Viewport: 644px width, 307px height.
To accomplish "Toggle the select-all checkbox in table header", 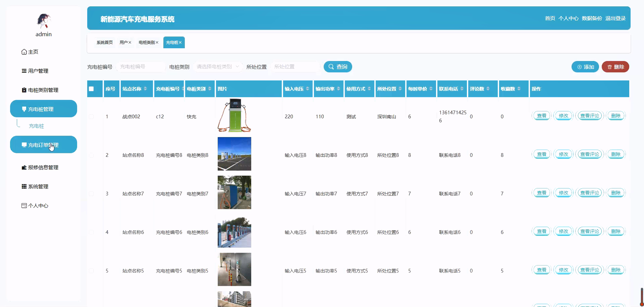I will click(x=91, y=89).
